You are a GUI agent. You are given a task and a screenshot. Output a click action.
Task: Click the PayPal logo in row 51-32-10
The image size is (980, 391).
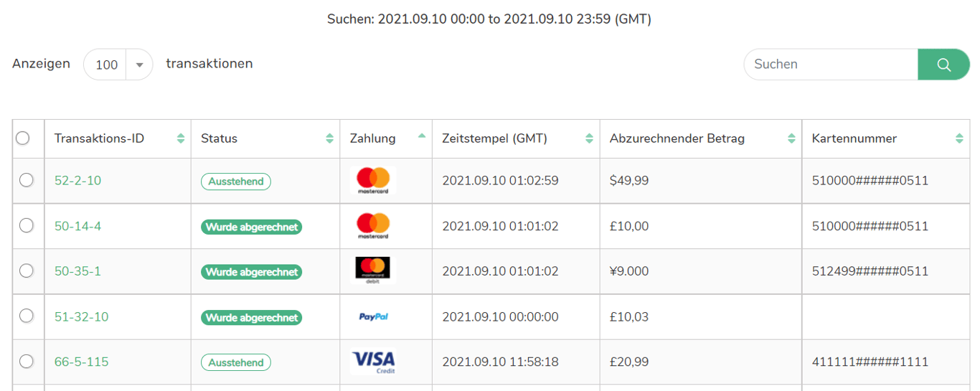(373, 316)
